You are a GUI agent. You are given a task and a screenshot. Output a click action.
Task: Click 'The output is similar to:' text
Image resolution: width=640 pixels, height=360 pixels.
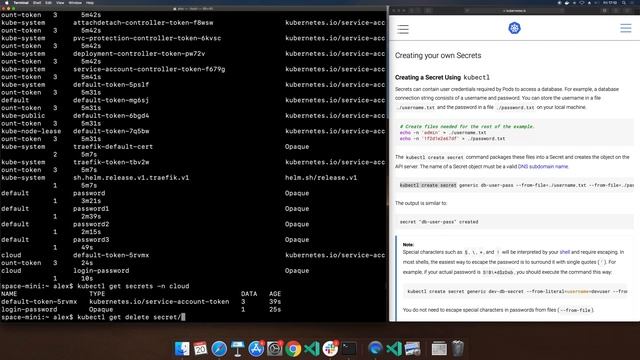[x=421, y=203]
